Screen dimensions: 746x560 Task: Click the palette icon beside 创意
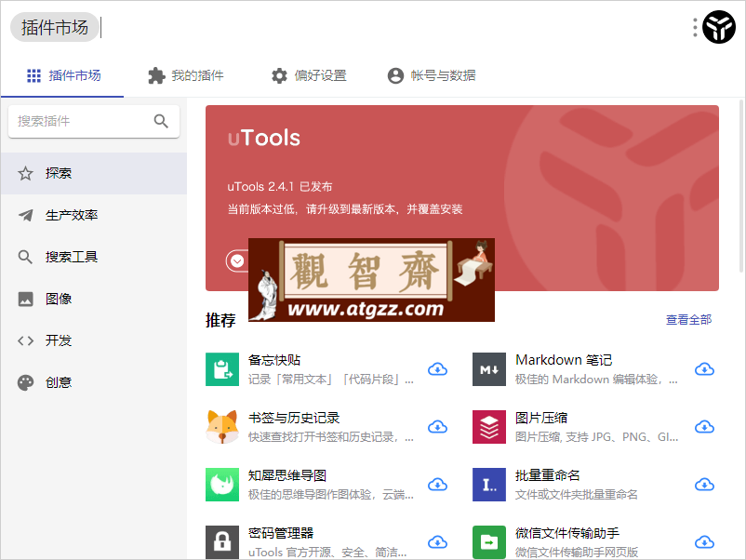pos(26,382)
